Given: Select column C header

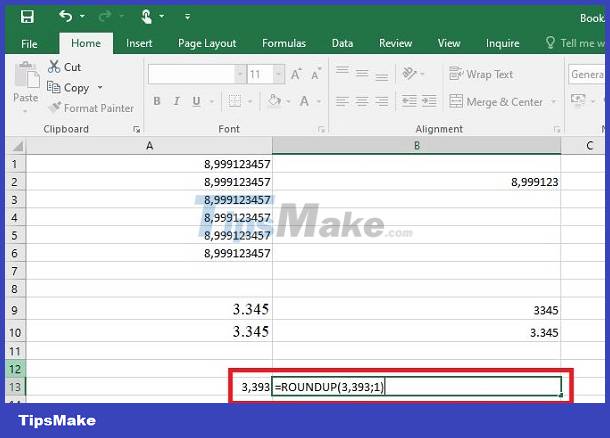Looking at the screenshot, I should [x=583, y=146].
